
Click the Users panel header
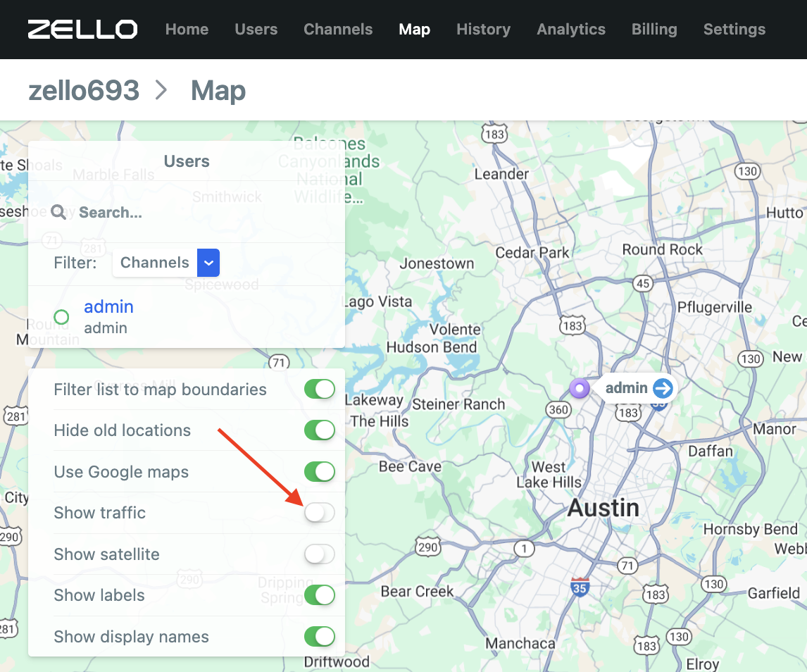pyautogui.click(x=187, y=161)
